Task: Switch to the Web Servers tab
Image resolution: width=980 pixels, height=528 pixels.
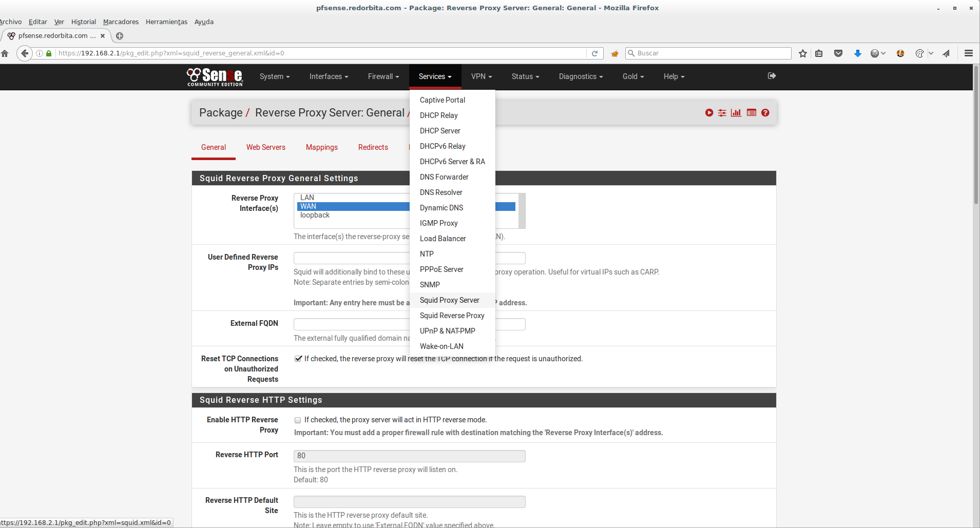Action: 265,147
